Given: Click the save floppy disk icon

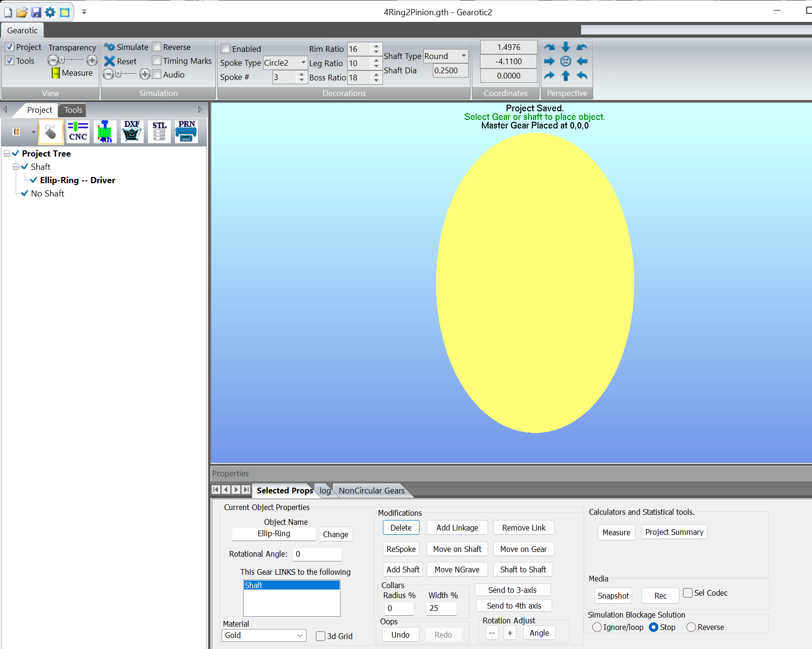Looking at the screenshot, I should [x=36, y=12].
